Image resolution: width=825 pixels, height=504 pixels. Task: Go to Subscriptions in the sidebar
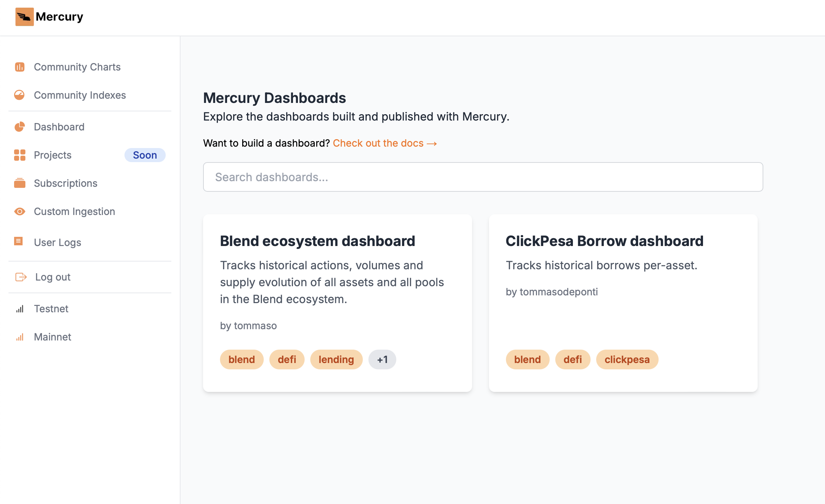[x=66, y=183]
